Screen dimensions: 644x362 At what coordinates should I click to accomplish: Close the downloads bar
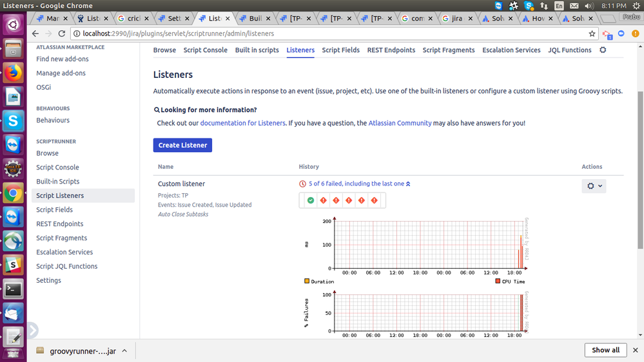tap(636, 350)
